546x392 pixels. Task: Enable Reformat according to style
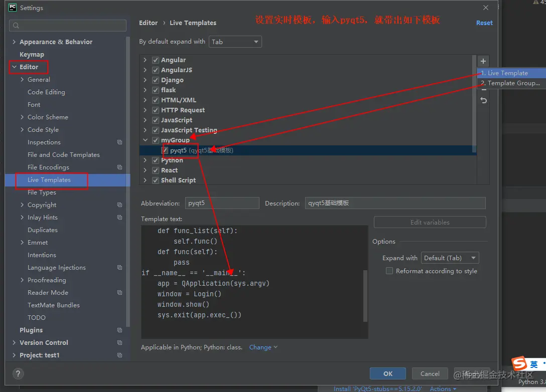click(x=389, y=271)
